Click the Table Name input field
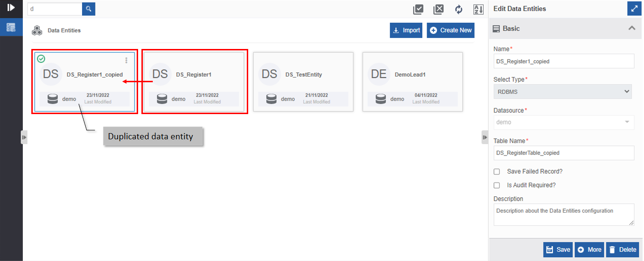The height and width of the screenshot is (261, 644). [564, 153]
